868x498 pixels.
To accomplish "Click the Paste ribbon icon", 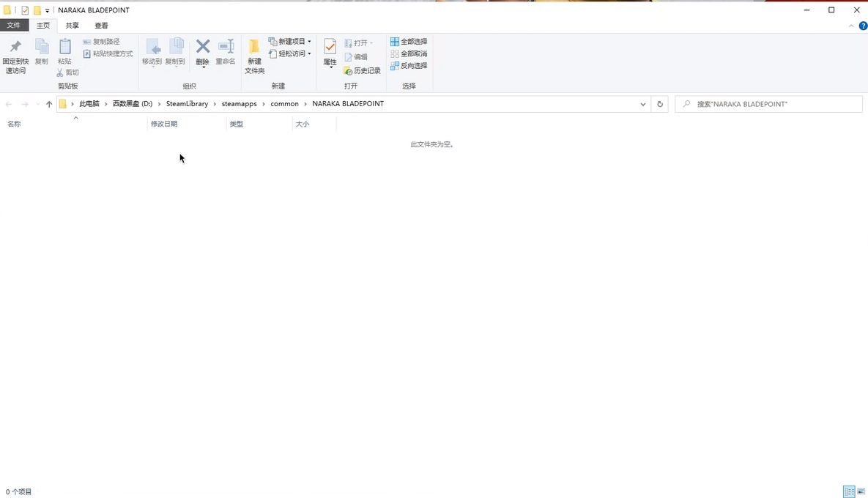I will pyautogui.click(x=64, y=52).
